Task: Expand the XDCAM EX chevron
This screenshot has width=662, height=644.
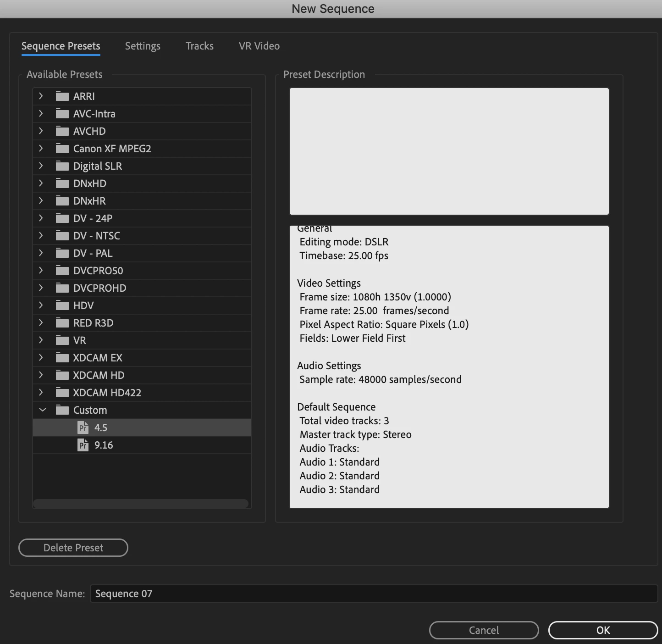Action: point(41,357)
